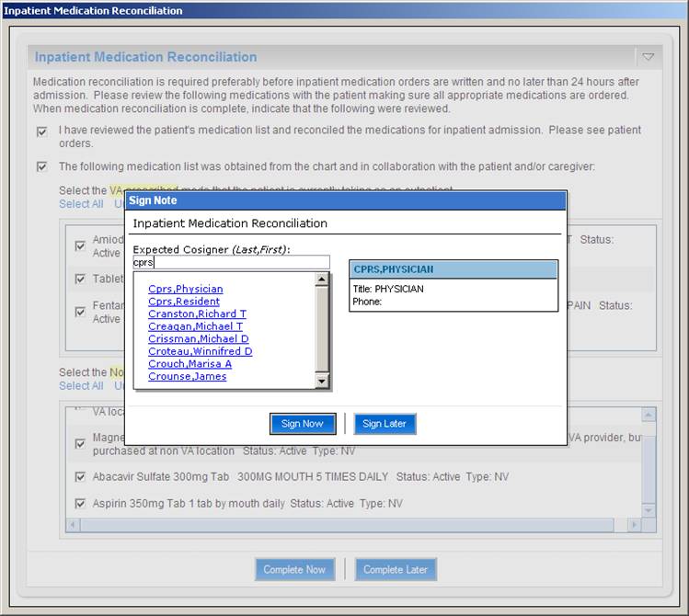Viewport: 689px width, 616px height.
Task: Click the Expected Cosigner input field
Action: coord(230,262)
